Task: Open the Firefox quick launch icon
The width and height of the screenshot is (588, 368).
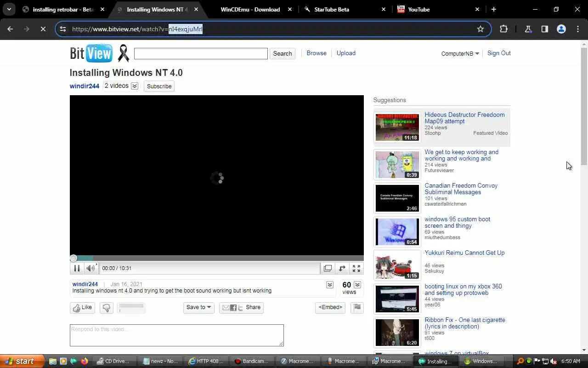Action: click(x=84, y=361)
